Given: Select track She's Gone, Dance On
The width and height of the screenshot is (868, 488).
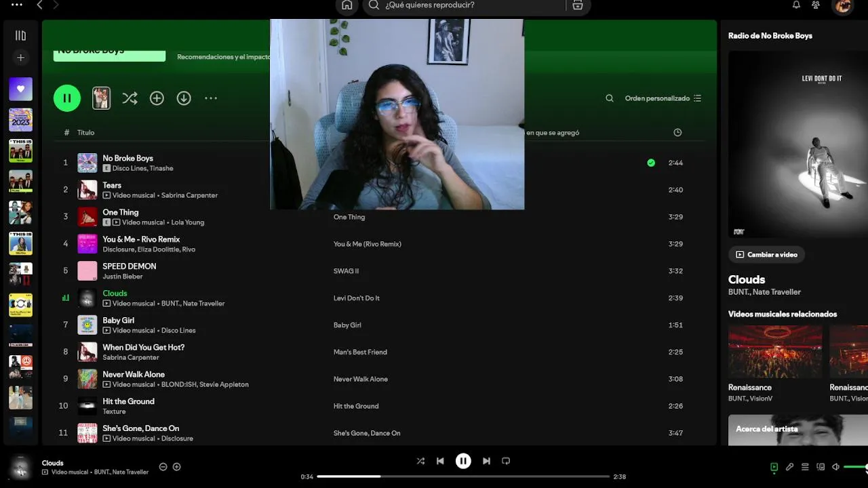Looking at the screenshot, I should (141, 428).
